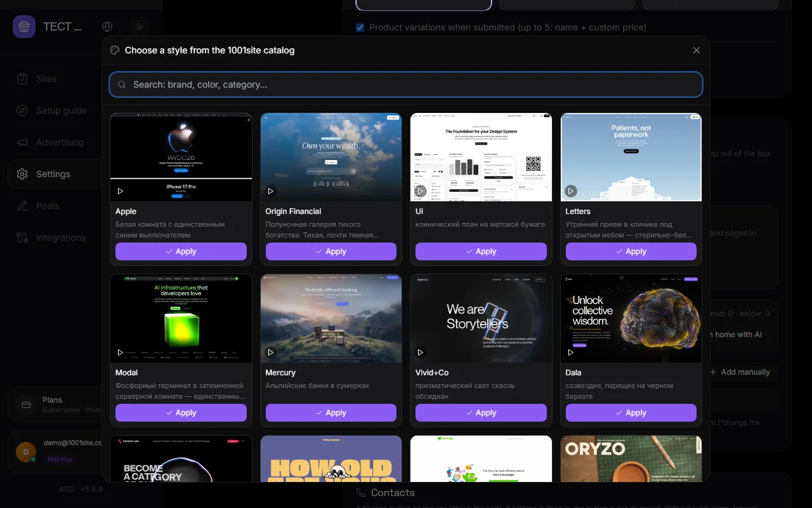The image size is (812, 508).
Task: Click the demo@1001site account email
Action: (72, 443)
